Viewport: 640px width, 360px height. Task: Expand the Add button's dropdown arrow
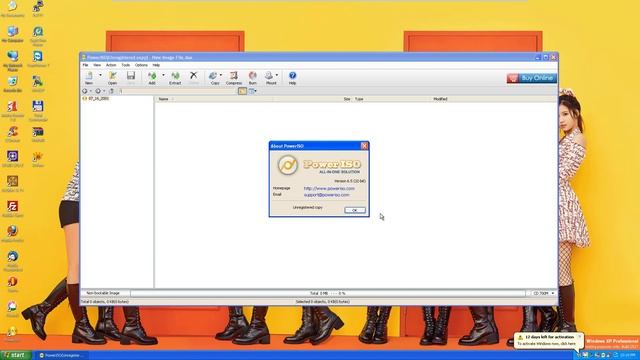coord(163,76)
